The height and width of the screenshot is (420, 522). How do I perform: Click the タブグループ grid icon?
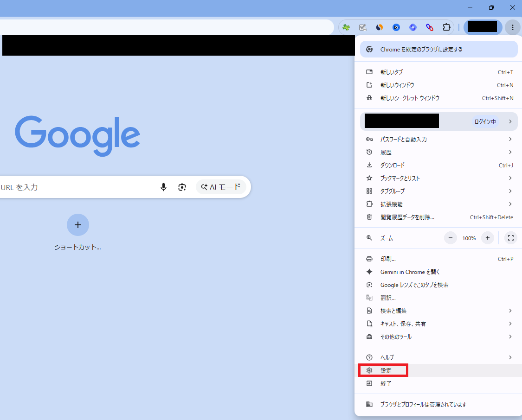click(x=369, y=191)
